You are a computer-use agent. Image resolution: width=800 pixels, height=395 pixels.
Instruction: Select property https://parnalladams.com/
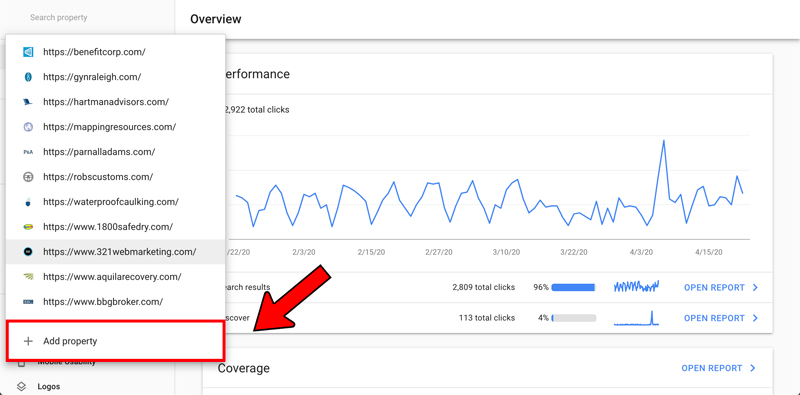coord(115,152)
